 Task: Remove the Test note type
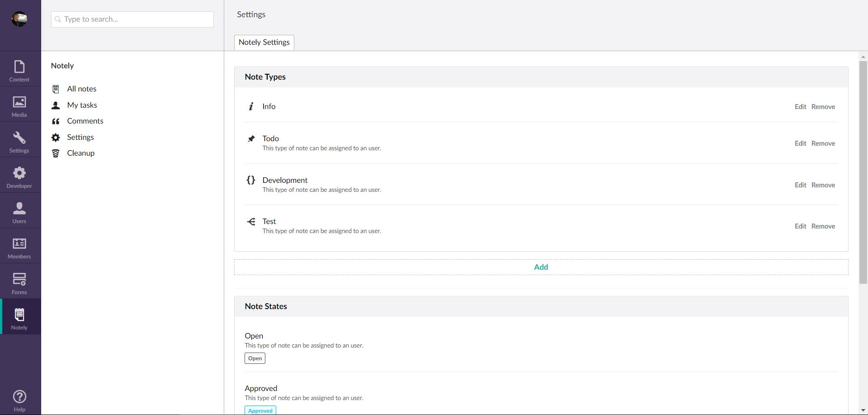click(x=823, y=226)
